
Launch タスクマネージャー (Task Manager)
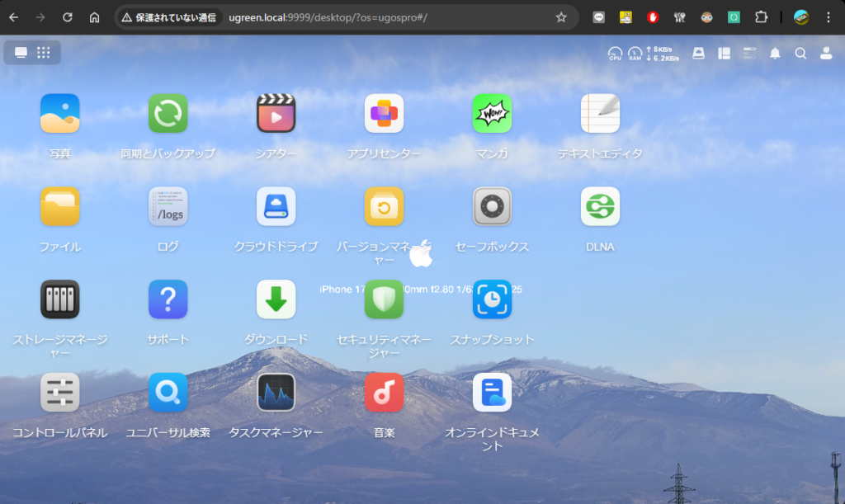click(276, 393)
